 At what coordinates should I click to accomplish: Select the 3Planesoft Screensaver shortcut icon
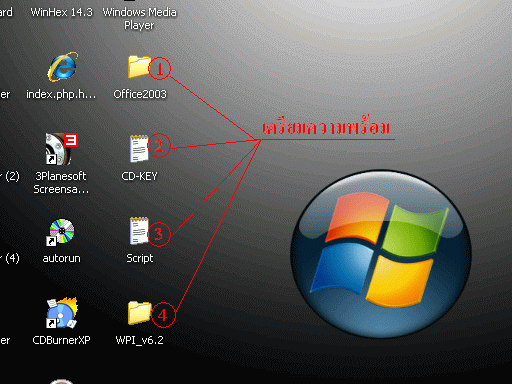tap(61, 149)
